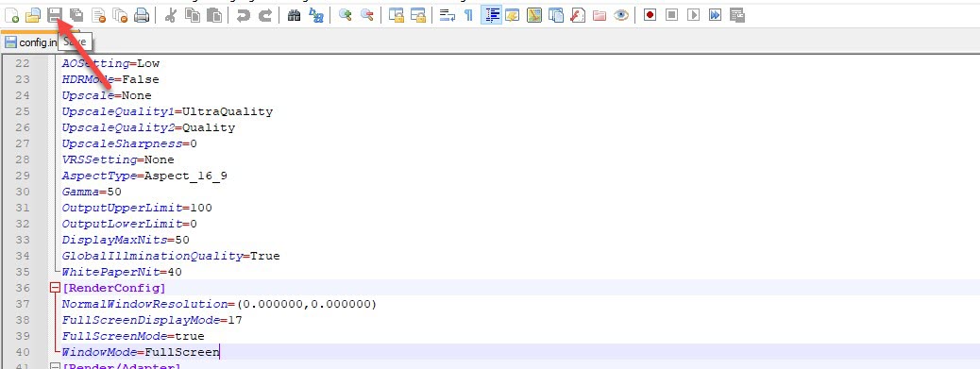Toggle word wrap
This screenshot has height=369, width=980.
click(447, 16)
